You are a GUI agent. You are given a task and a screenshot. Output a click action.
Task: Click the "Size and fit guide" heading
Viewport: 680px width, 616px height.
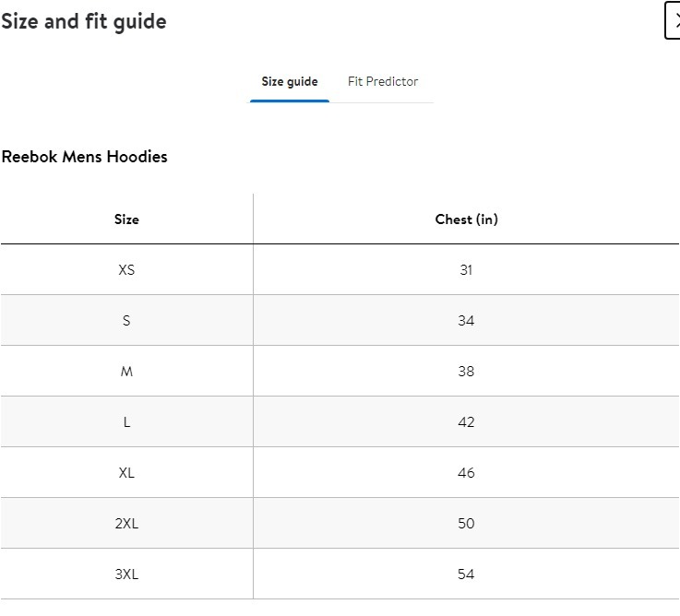(x=84, y=21)
